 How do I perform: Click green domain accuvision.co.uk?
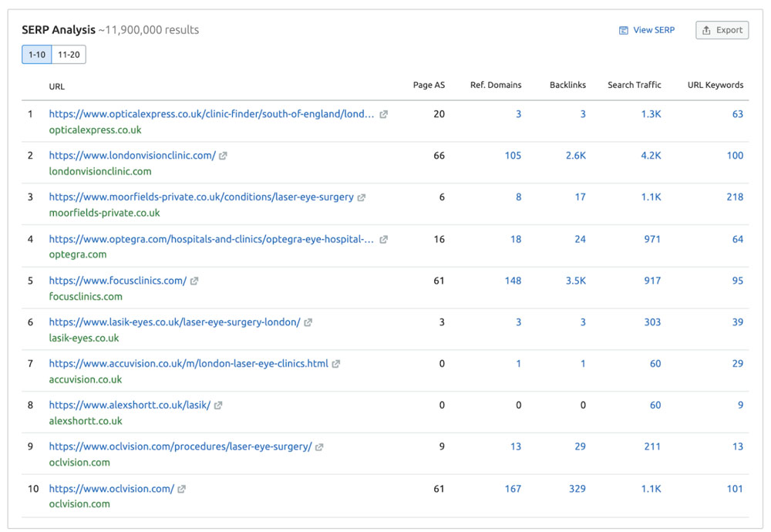tap(86, 379)
